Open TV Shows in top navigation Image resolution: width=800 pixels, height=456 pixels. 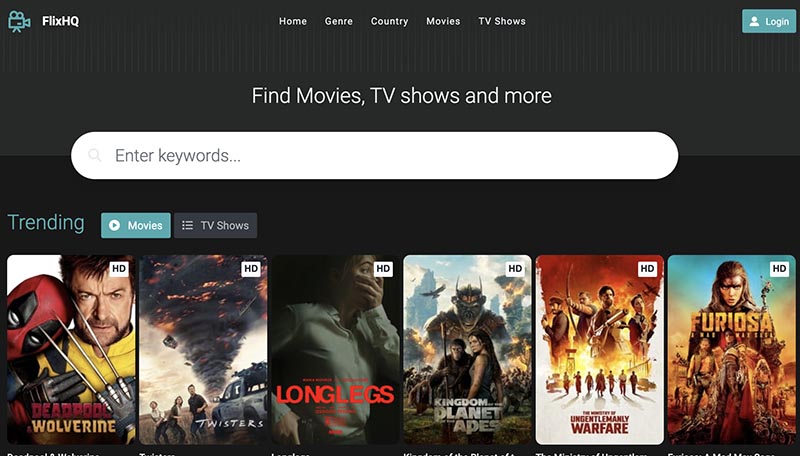pos(502,21)
